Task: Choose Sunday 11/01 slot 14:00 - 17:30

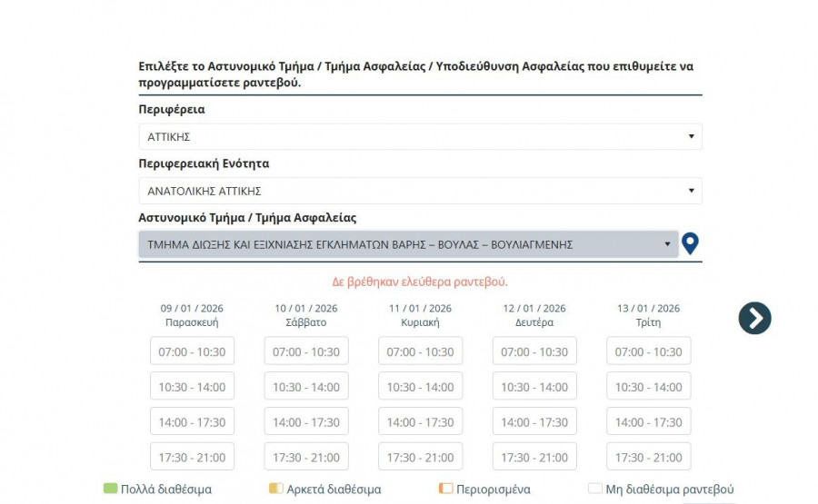Action: coord(420,422)
